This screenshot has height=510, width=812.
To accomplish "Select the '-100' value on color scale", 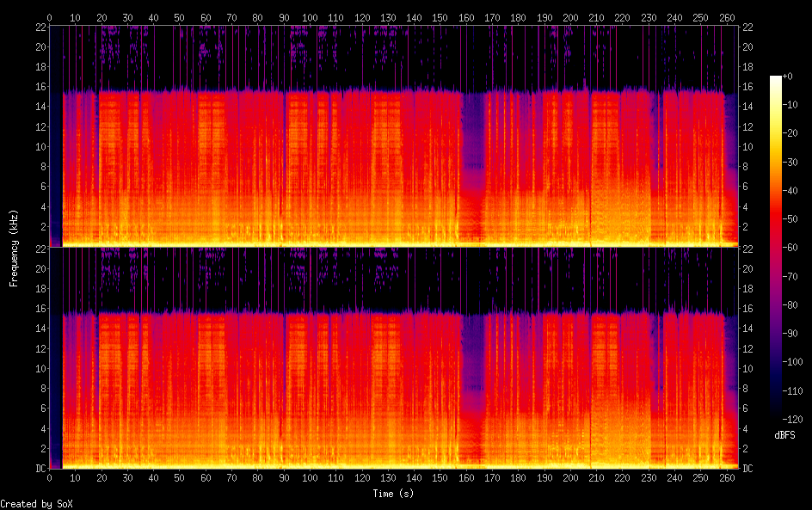I will click(792, 362).
